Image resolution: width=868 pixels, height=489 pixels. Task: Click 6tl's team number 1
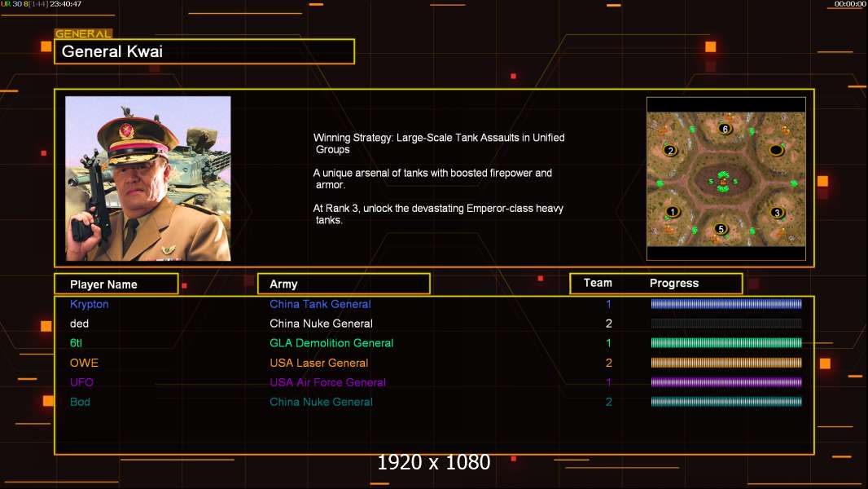coord(608,343)
